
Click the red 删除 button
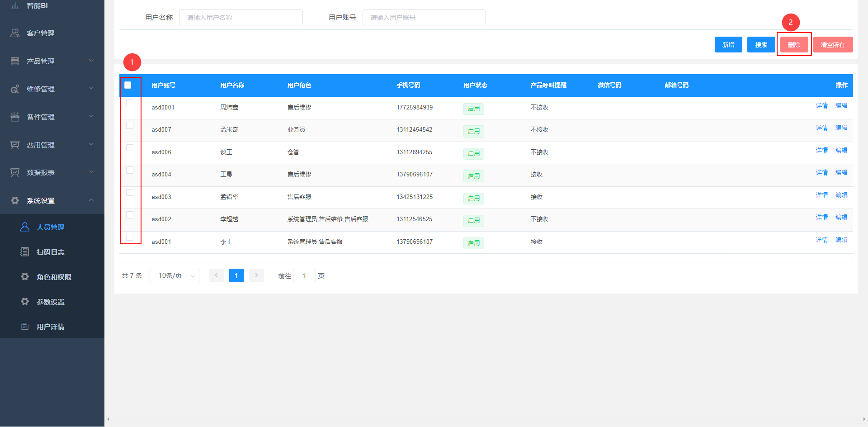tap(794, 45)
